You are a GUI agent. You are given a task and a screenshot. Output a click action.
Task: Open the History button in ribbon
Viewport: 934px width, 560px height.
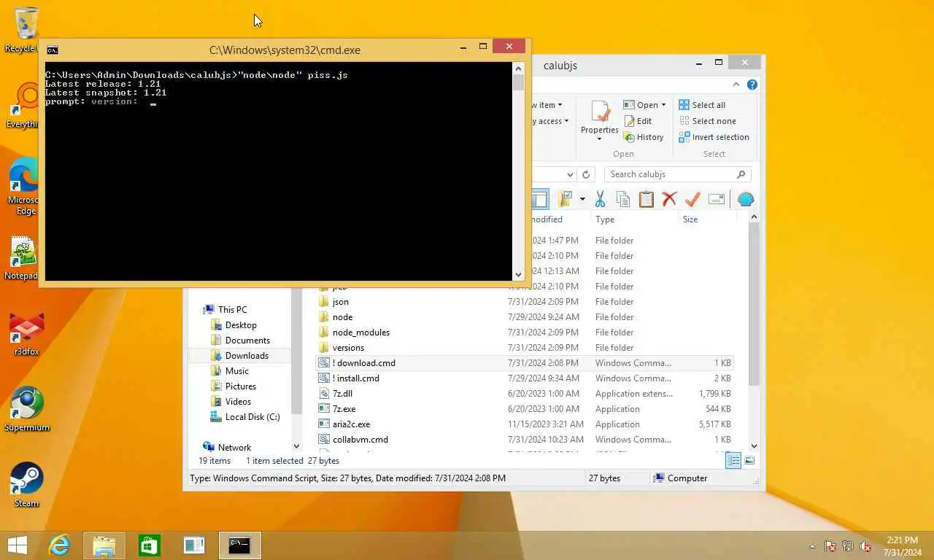pos(643,137)
